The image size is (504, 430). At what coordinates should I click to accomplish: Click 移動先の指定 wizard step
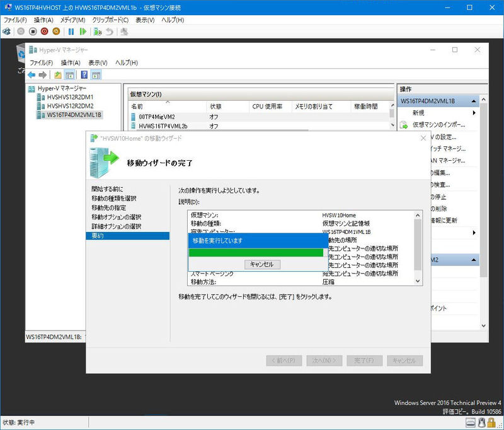pos(109,208)
